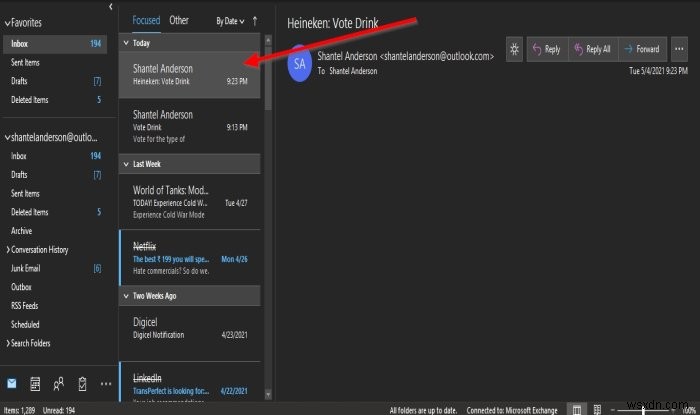Viewport: 700px width, 415px height.
Task: Open the World of Tanks email
Action: point(189,202)
